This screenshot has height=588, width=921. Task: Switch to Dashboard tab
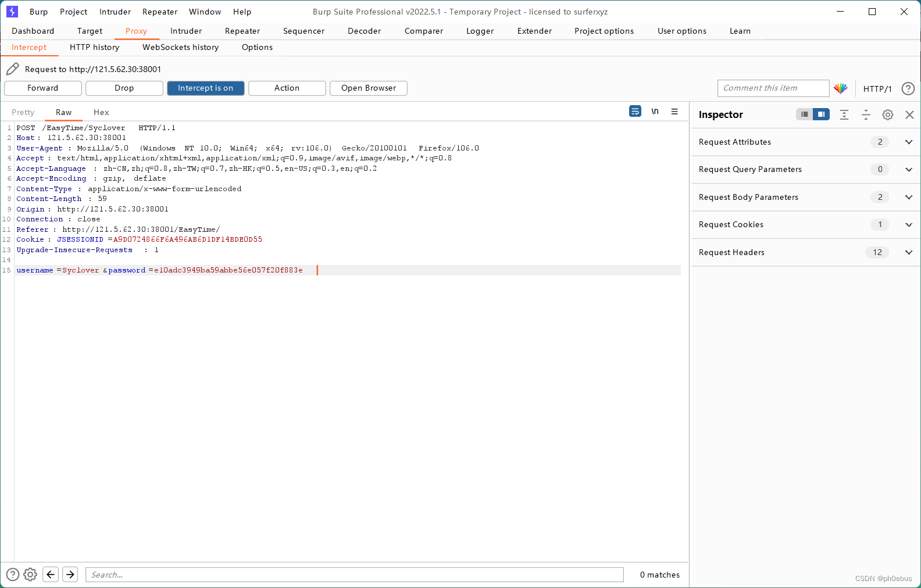click(33, 31)
